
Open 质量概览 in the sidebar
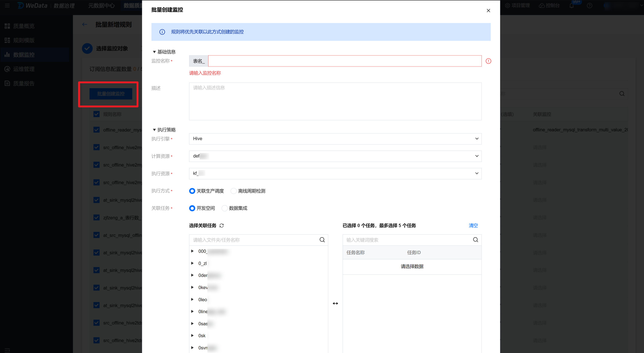[x=24, y=26]
